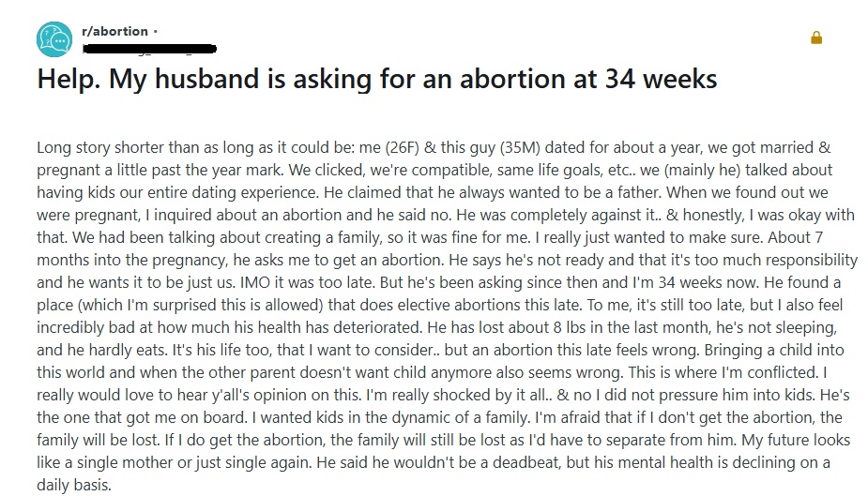Screen dimensions: 868x496
Task: Click the gold padlock locked-post icon
Action: [x=816, y=38]
